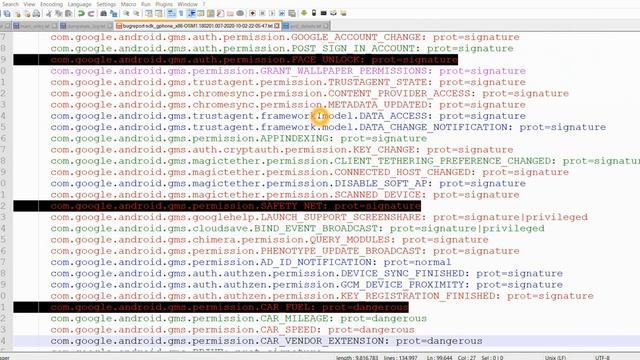
Task: Click the AD_ID_NOTIFICATION prot=normal line
Action: 251,262
